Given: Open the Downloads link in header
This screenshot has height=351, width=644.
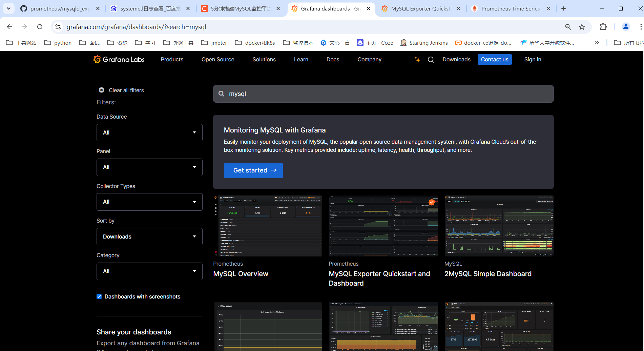Looking at the screenshot, I should coord(457,60).
